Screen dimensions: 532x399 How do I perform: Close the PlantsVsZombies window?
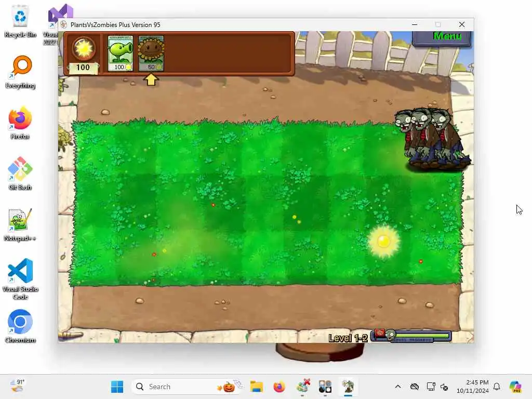(462, 24)
